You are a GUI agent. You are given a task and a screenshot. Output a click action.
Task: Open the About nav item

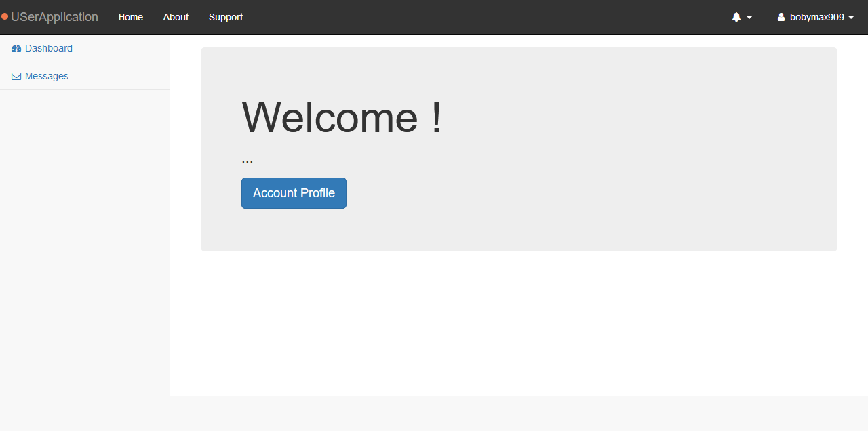[176, 17]
